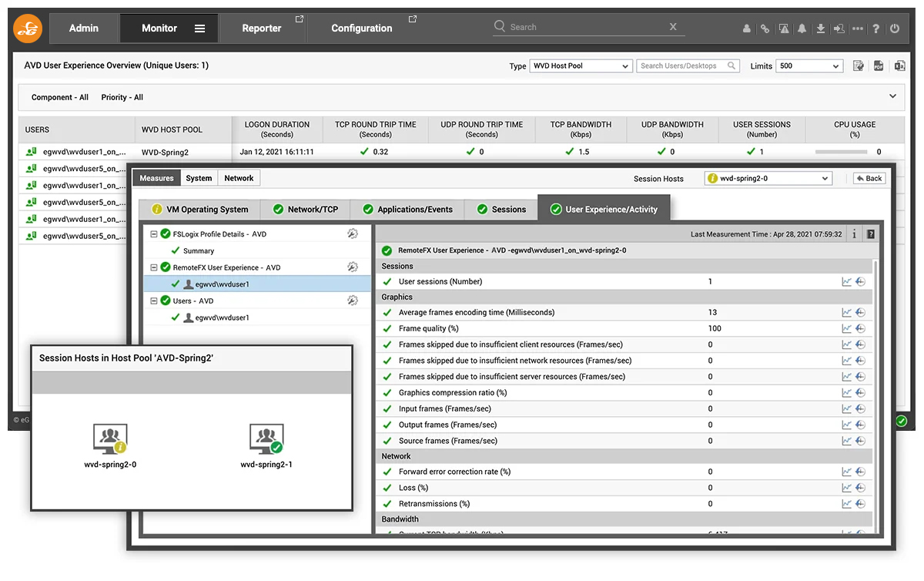Switch to the Network/TCP tab
The height and width of the screenshot is (581, 924).
pos(305,210)
